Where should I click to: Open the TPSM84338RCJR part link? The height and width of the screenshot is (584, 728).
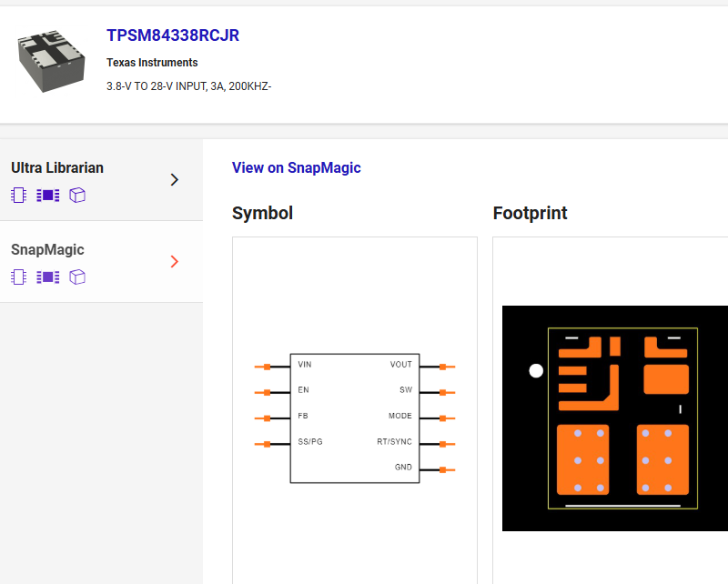point(173,35)
